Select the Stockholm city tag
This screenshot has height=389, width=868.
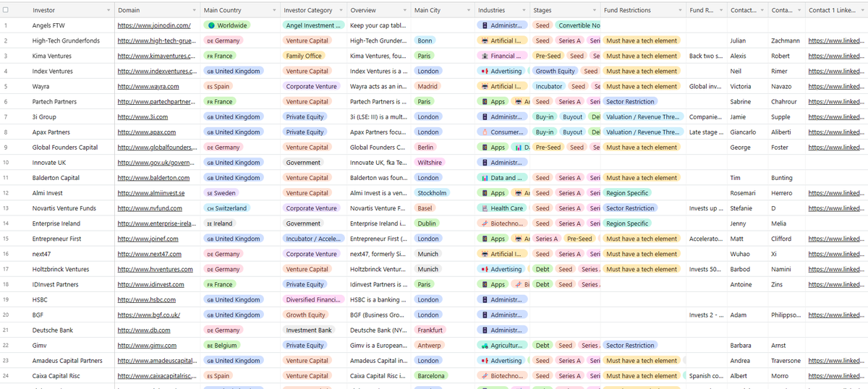coord(432,193)
